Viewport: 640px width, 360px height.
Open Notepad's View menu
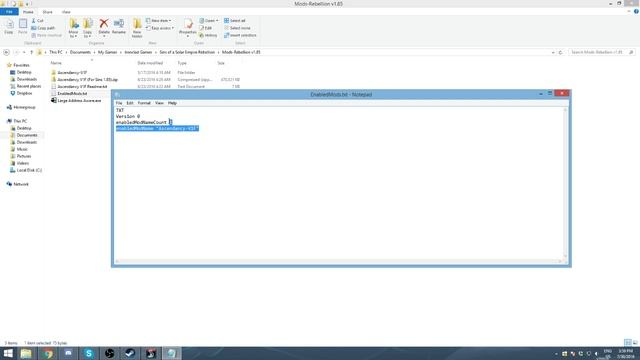pyautogui.click(x=159, y=103)
